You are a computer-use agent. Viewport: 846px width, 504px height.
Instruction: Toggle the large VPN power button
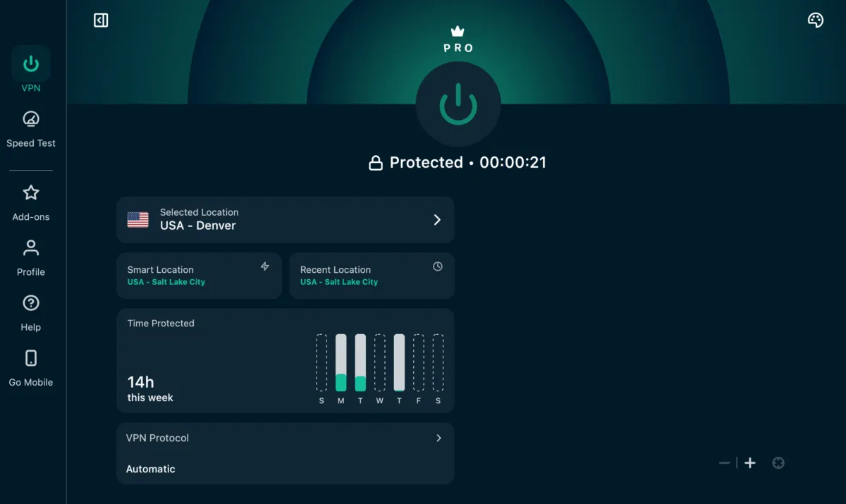tap(458, 104)
